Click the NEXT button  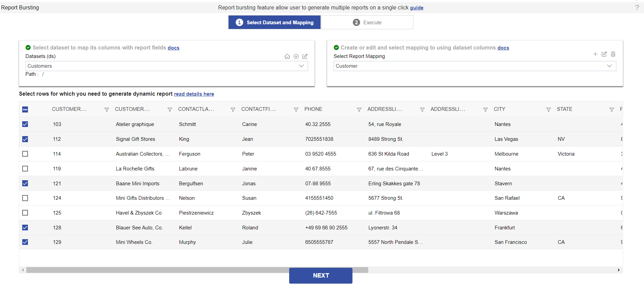321,276
